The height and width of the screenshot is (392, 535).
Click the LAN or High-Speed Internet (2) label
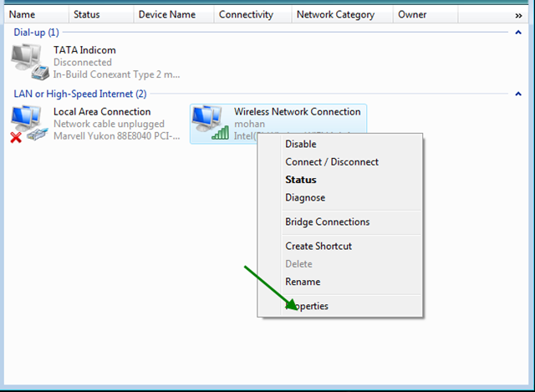[80, 94]
